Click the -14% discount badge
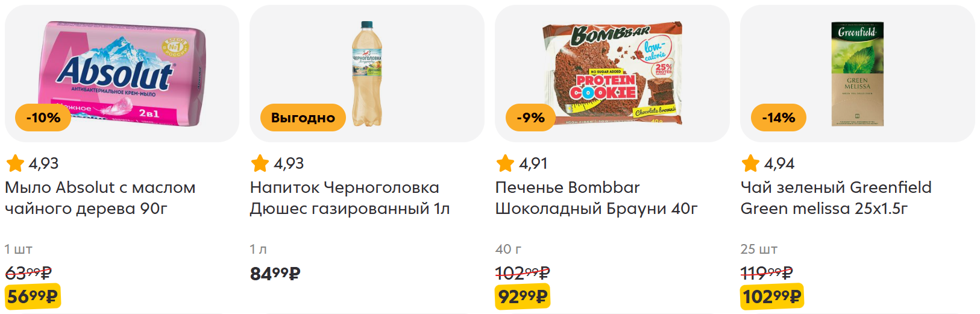The height and width of the screenshot is (314, 980). (x=778, y=118)
